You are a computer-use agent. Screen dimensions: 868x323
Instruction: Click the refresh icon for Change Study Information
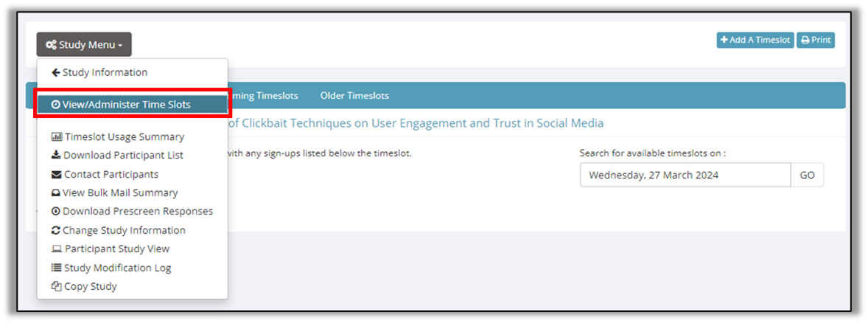tap(56, 230)
